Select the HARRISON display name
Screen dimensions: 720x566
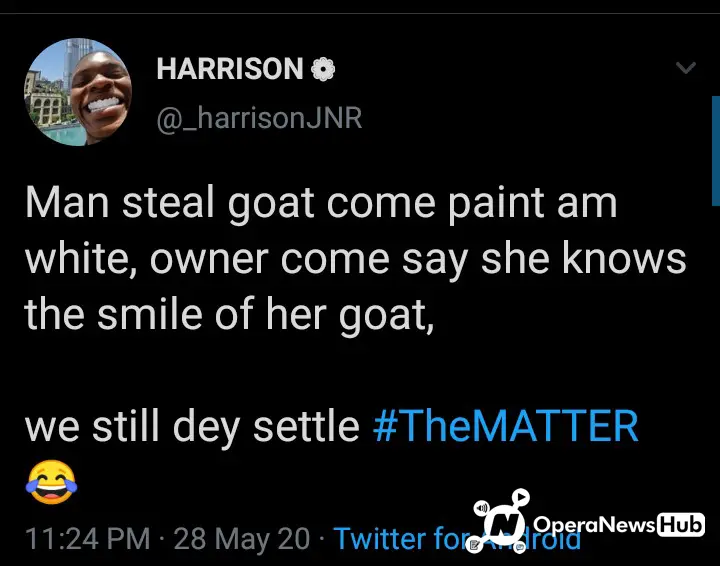pos(230,69)
